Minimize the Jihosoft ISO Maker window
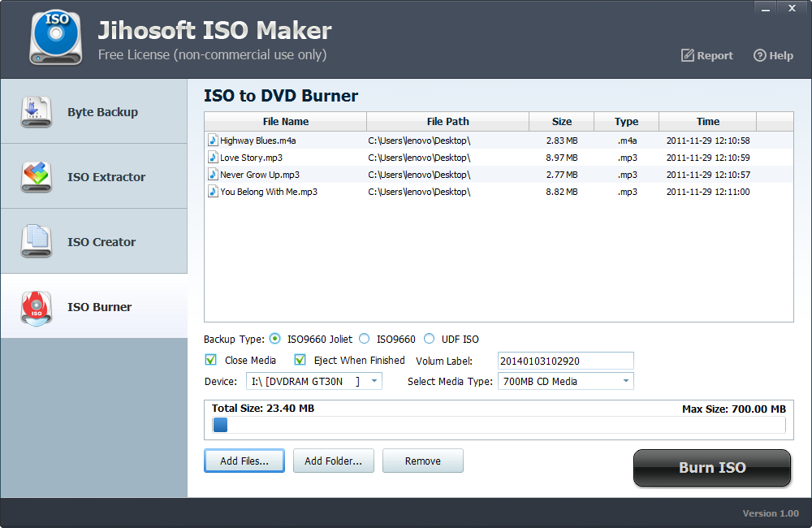The width and height of the screenshot is (812, 528). (x=766, y=8)
